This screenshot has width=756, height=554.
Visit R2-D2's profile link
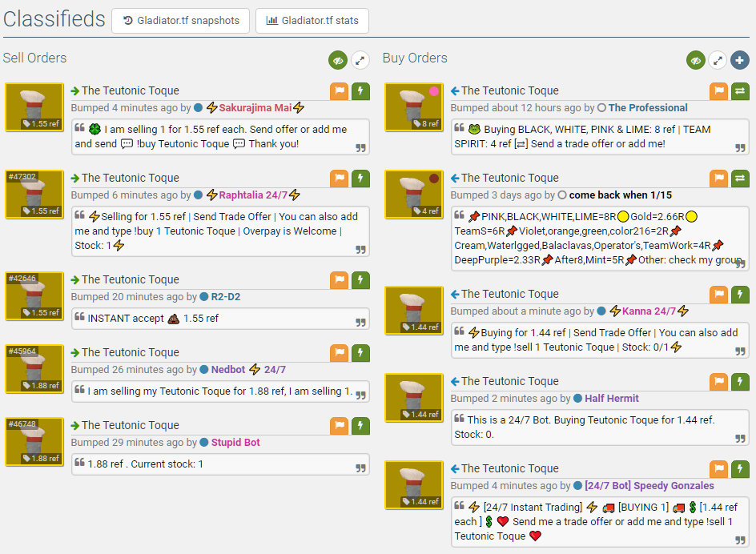[x=226, y=297]
